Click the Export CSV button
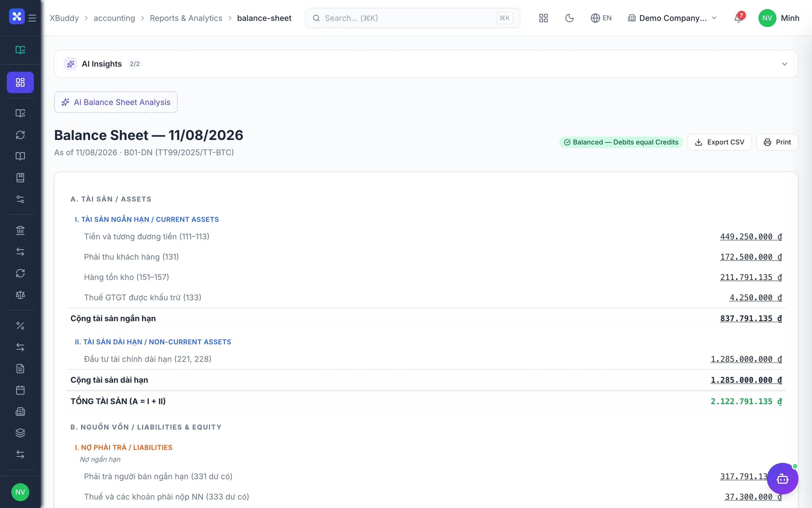812x508 pixels. coord(720,142)
